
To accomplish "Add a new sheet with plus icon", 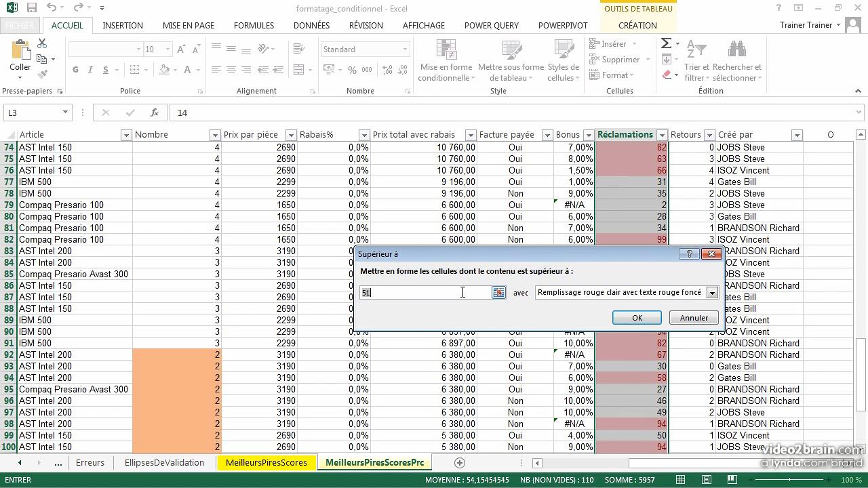I will (459, 463).
